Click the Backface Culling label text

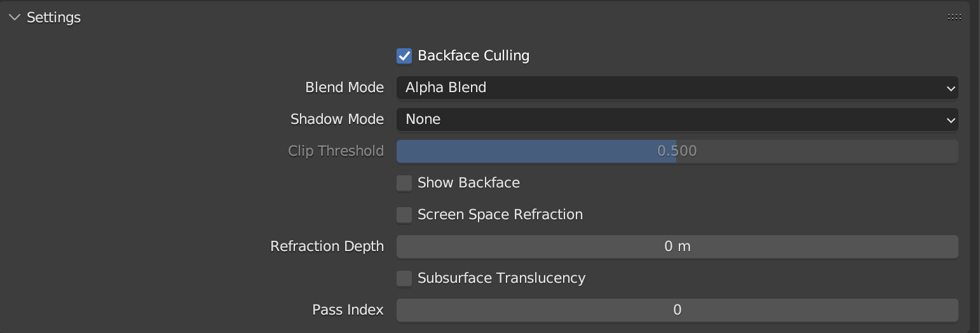coord(473,56)
